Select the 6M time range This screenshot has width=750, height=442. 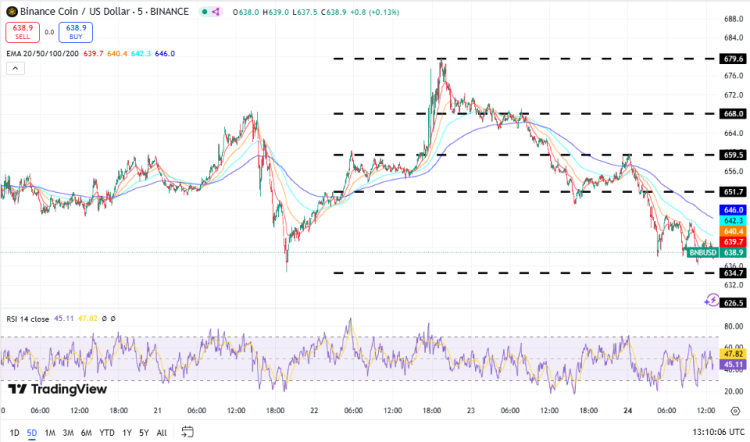[86, 432]
